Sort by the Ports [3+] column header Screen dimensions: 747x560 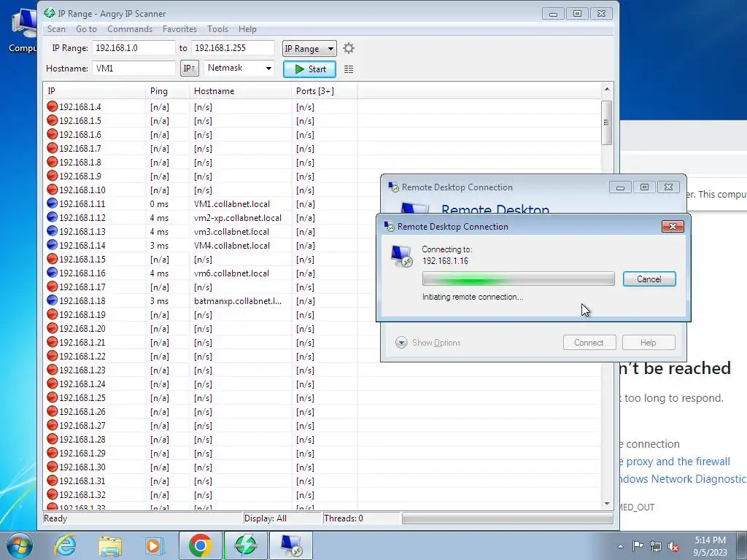(325, 91)
